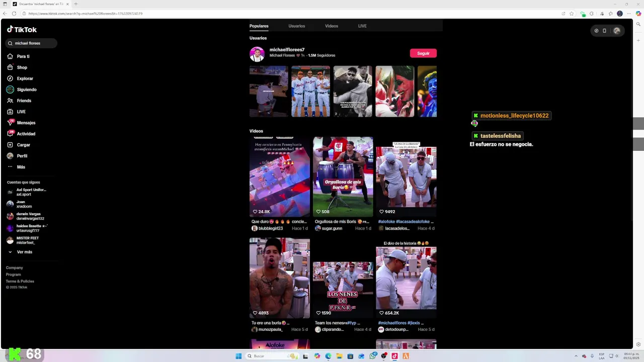Switch to Populares tab

(x=259, y=26)
